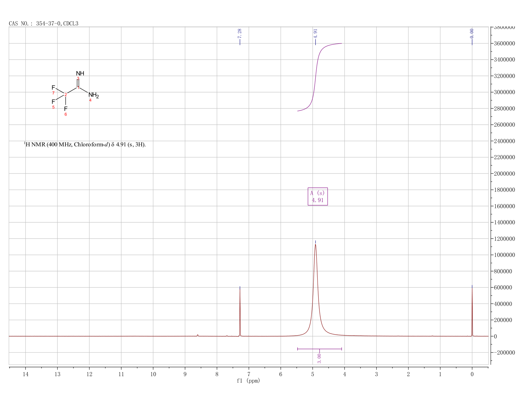The height and width of the screenshot is (411, 532).
Task: Select the 4.91 ppm peak label at top
Action: click(315, 33)
